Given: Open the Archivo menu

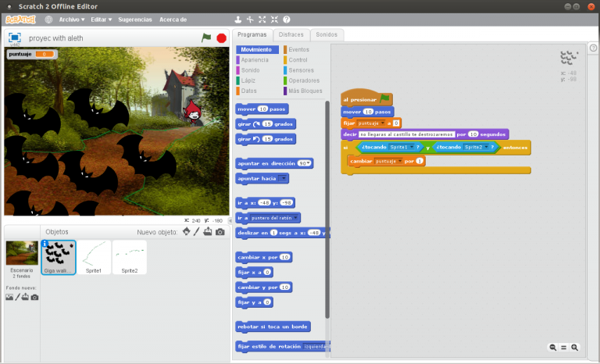Looking at the screenshot, I should 72,20.
